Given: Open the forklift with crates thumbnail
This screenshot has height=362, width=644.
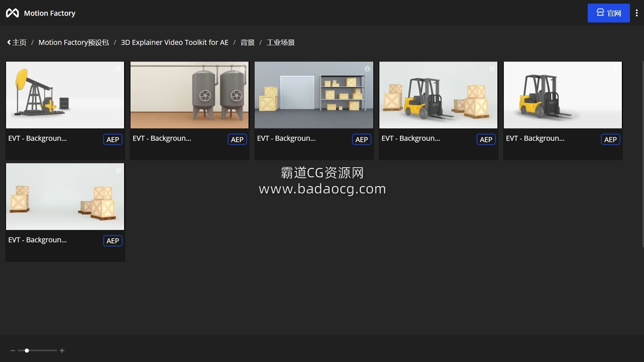Looking at the screenshot, I should coord(438,95).
